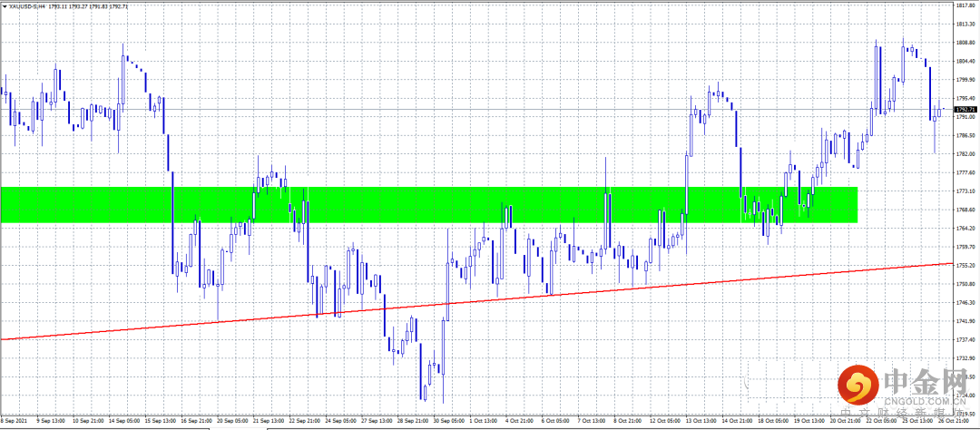This screenshot has height=430, width=980.
Task: Click the XAUUSD-S,H4 chart title text
Action: coord(26,5)
